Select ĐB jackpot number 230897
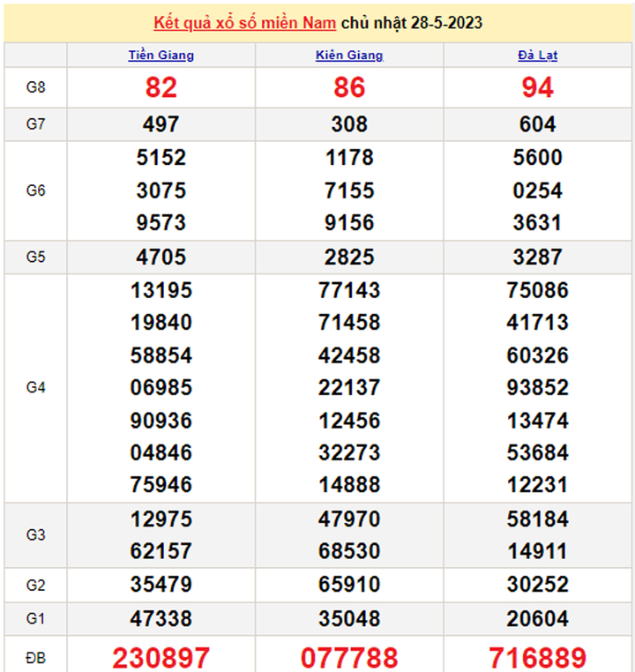Screen dimensions: 635x672 point(161,658)
